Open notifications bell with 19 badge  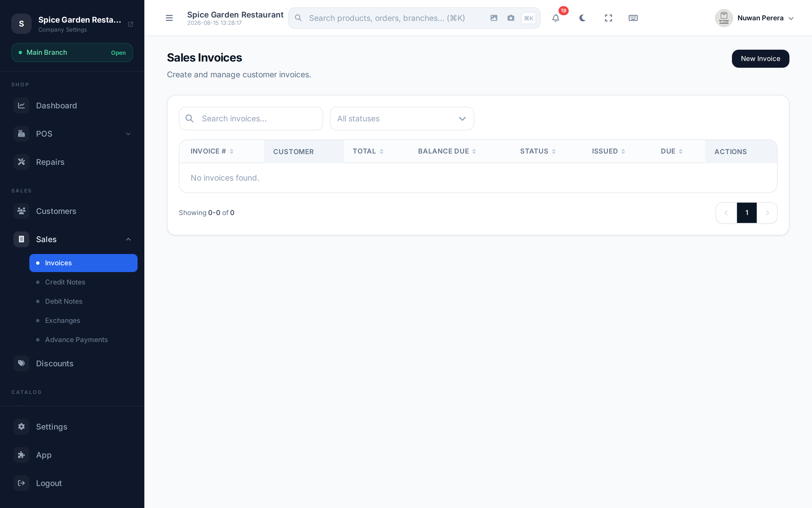(556, 18)
